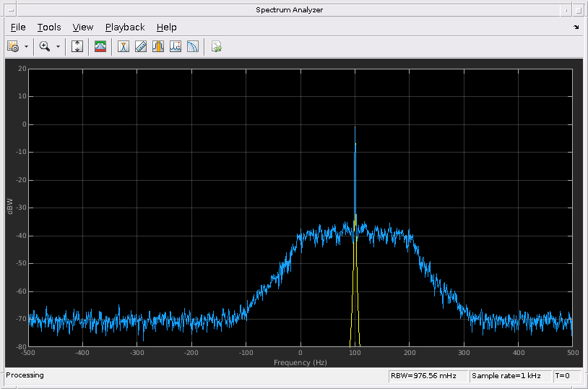588x389 pixels.
Task: Select the Zoom magnifier tool
Action: click(45, 47)
